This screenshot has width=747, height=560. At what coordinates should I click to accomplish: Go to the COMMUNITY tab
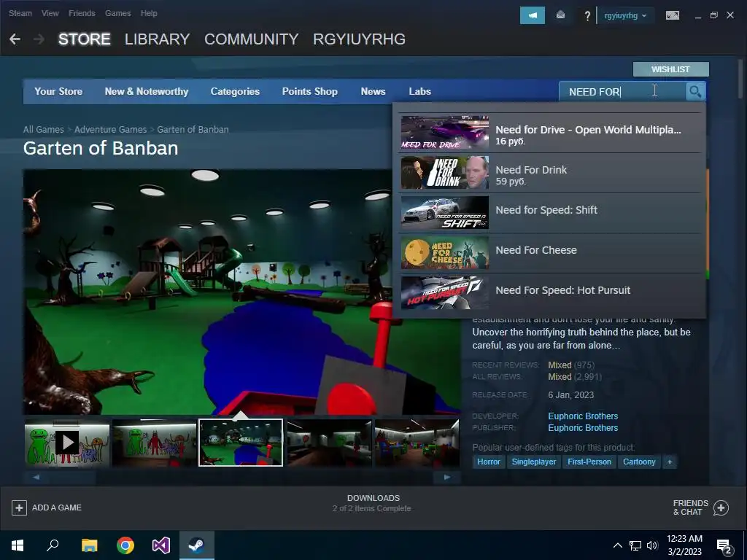pyautogui.click(x=251, y=39)
